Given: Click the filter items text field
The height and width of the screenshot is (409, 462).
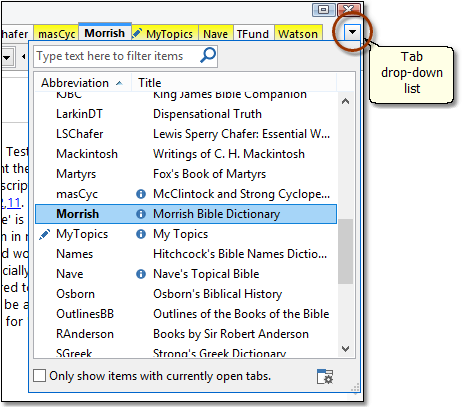Looking at the screenshot, I should point(125,56).
